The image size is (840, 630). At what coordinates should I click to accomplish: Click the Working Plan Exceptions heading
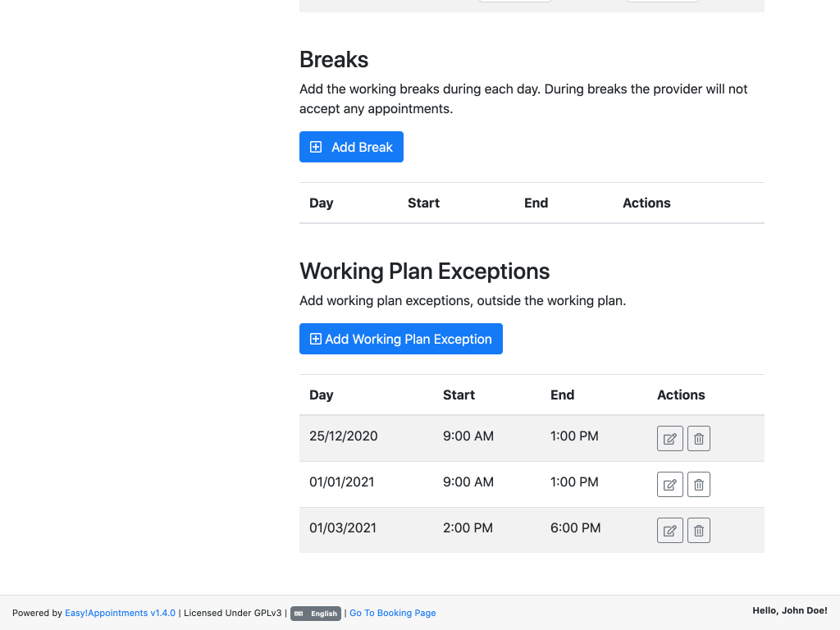pyautogui.click(x=424, y=271)
